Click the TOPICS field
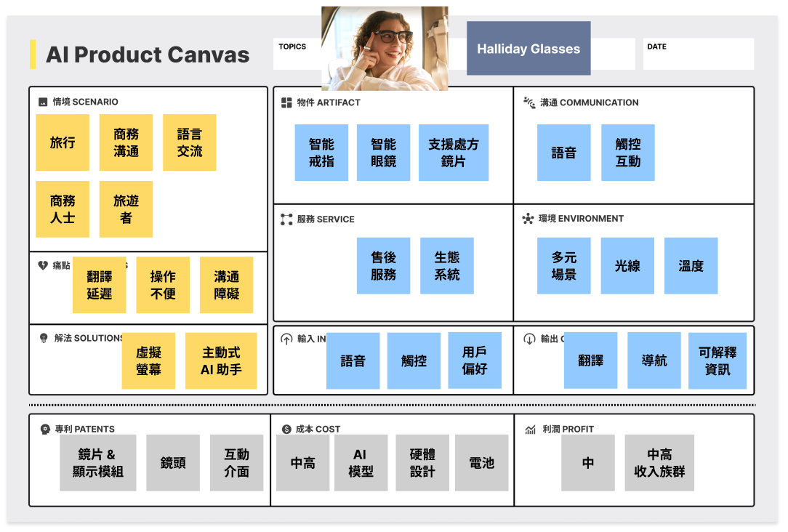This screenshot has height=532, width=788. pyautogui.click(x=297, y=54)
